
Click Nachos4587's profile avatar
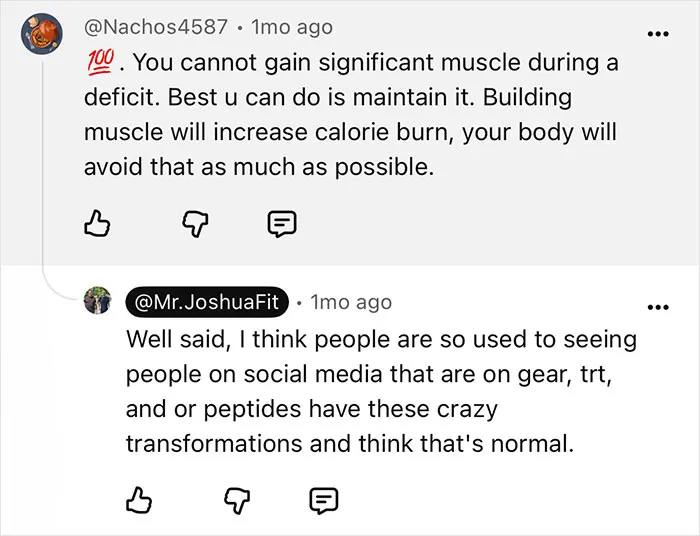(x=42, y=34)
